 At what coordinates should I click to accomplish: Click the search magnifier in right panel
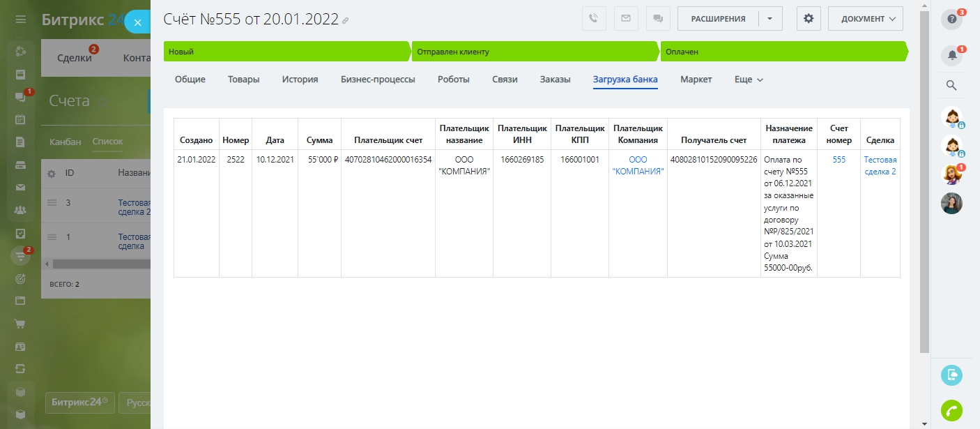point(951,86)
